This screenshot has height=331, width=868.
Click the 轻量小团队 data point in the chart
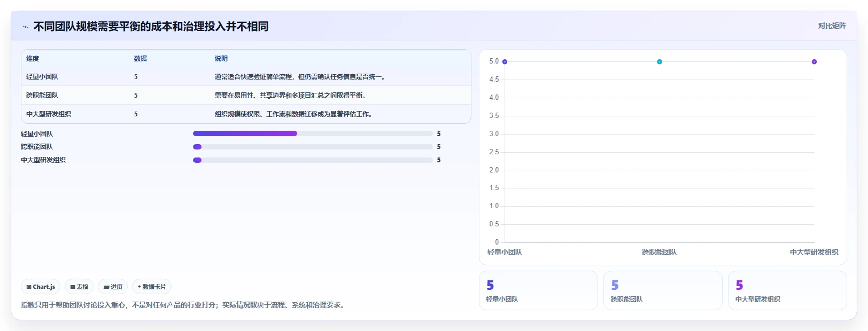(x=505, y=62)
